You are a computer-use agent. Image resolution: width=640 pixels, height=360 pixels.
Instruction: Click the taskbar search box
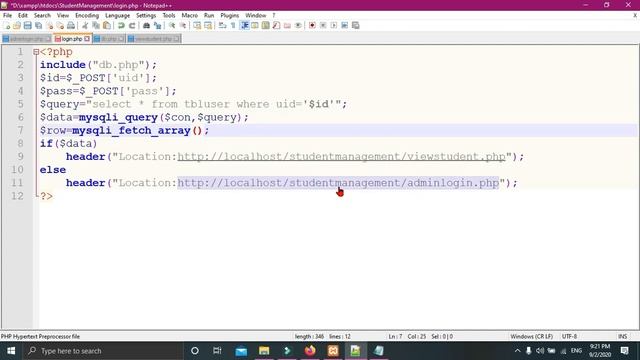104,351
